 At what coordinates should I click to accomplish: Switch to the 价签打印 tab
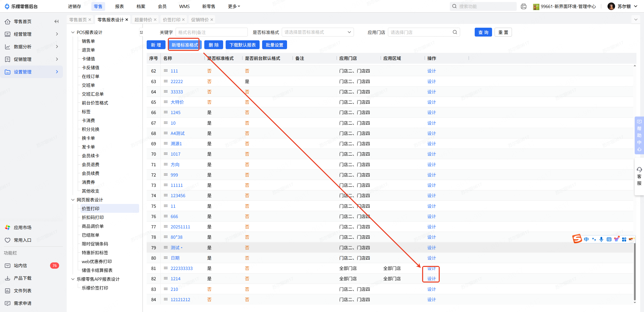tap(172, 20)
